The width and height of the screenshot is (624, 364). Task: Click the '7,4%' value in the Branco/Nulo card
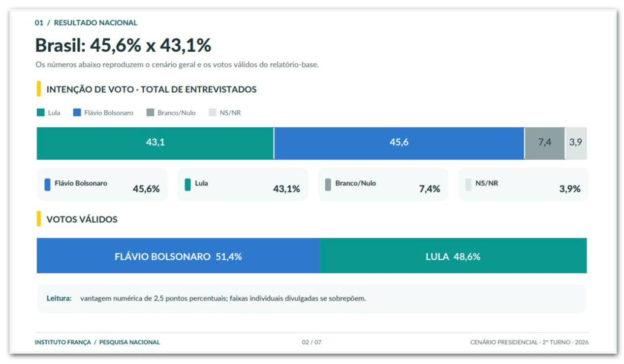point(430,189)
